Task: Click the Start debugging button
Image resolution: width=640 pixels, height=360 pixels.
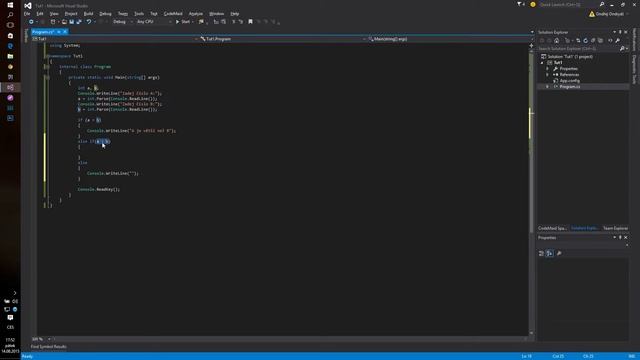Action: (183, 22)
